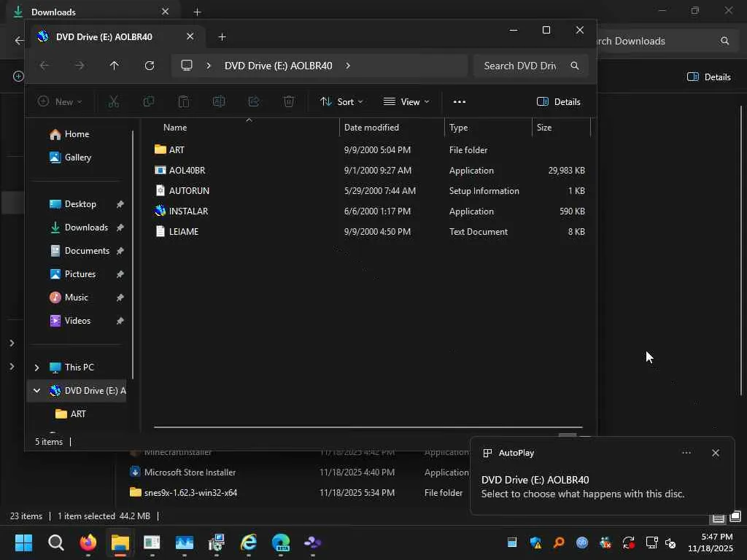Click the taskbar clock showing 5:47 PM
Viewport: 747px width, 560px height.
(710, 542)
